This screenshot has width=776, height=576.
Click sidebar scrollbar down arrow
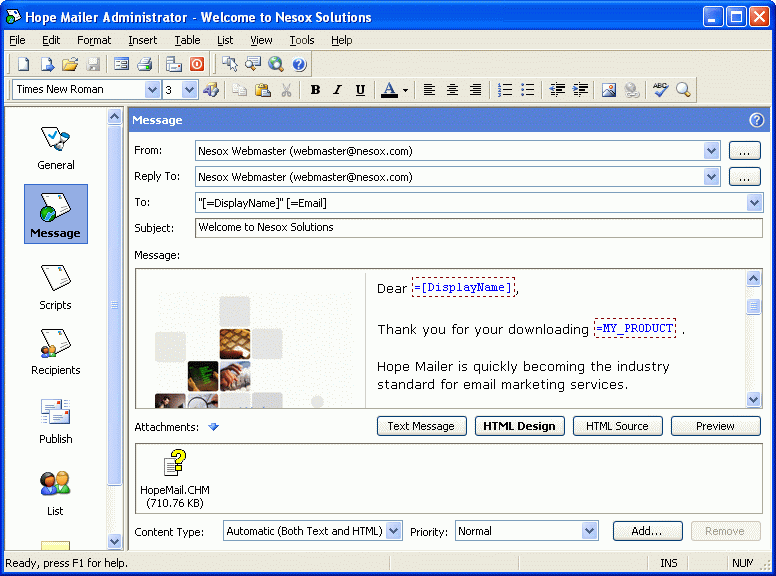114,541
